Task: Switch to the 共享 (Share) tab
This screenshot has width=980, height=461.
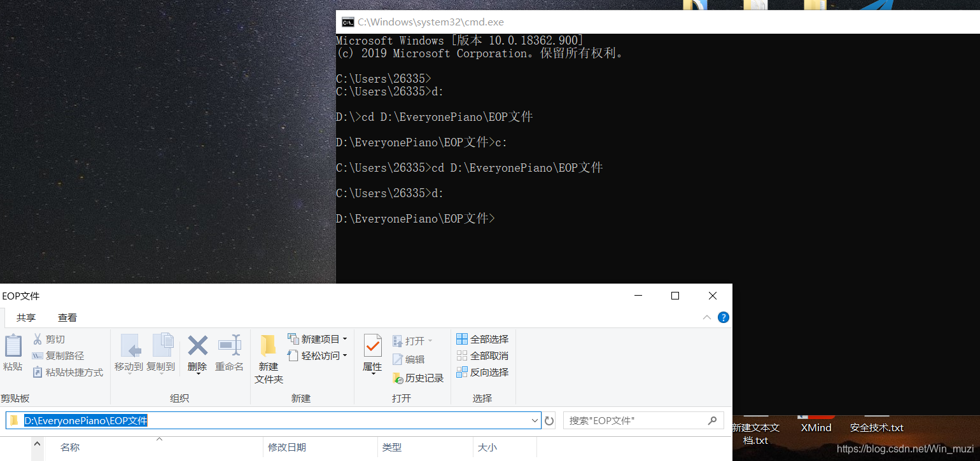Action: [x=26, y=317]
